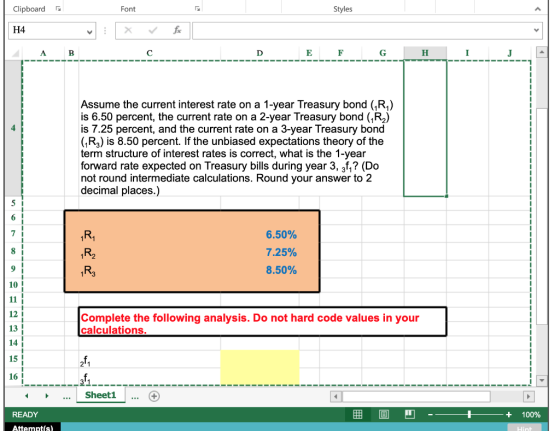This screenshot has width=560, height=431.
Task: Collapse the ribbon with the up chevron
Action: (538, 9)
